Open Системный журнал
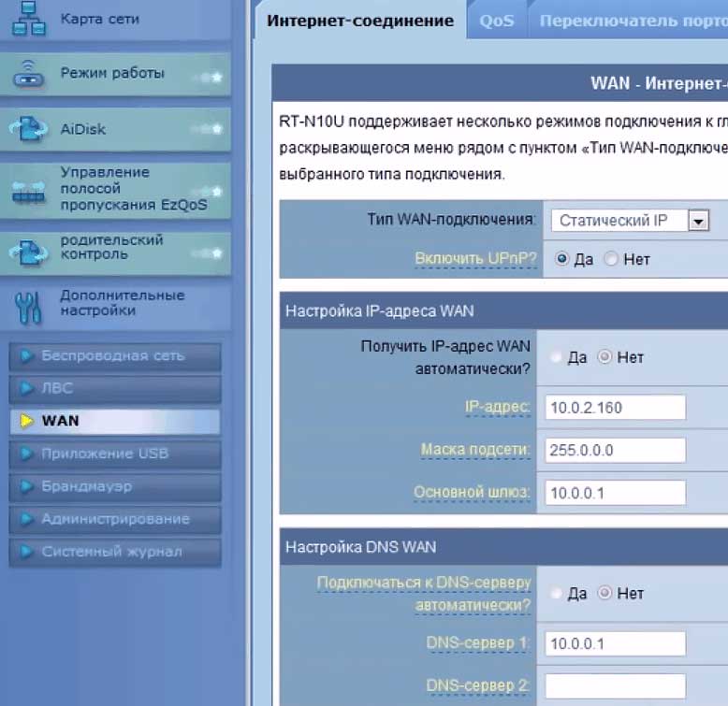728x706 pixels. [115, 552]
